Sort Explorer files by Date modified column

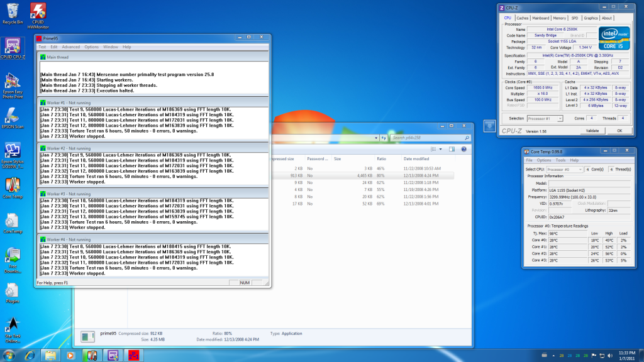click(416, 159)
